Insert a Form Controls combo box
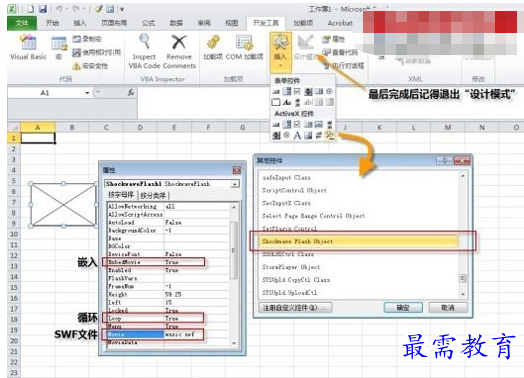 (287, 92)
